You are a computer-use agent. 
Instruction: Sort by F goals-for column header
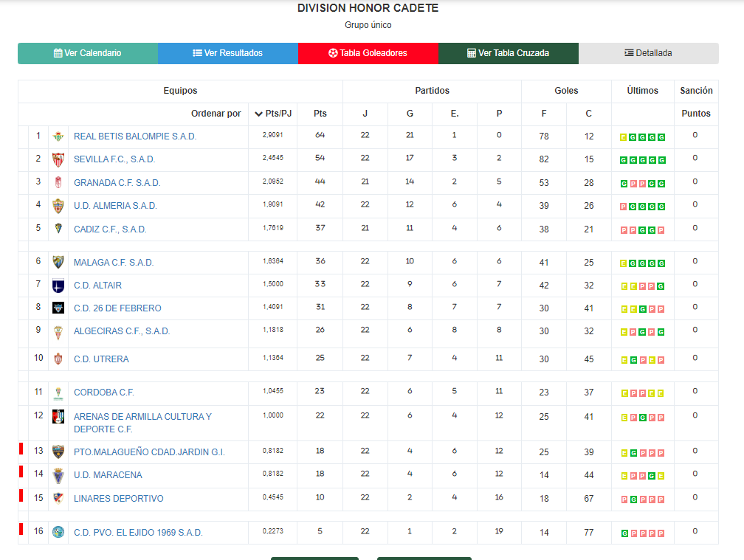point(544,114)
